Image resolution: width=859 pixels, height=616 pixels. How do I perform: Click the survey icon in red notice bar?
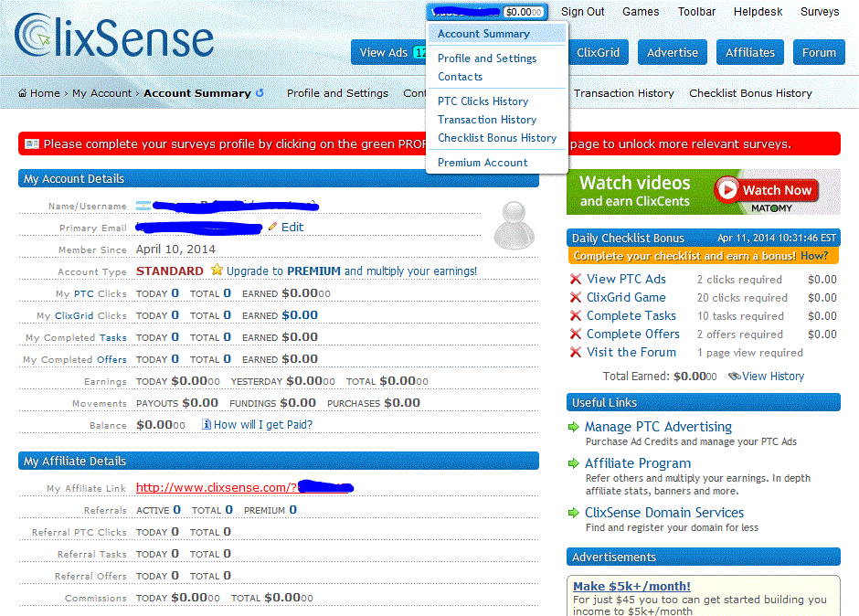click(32, 143)
